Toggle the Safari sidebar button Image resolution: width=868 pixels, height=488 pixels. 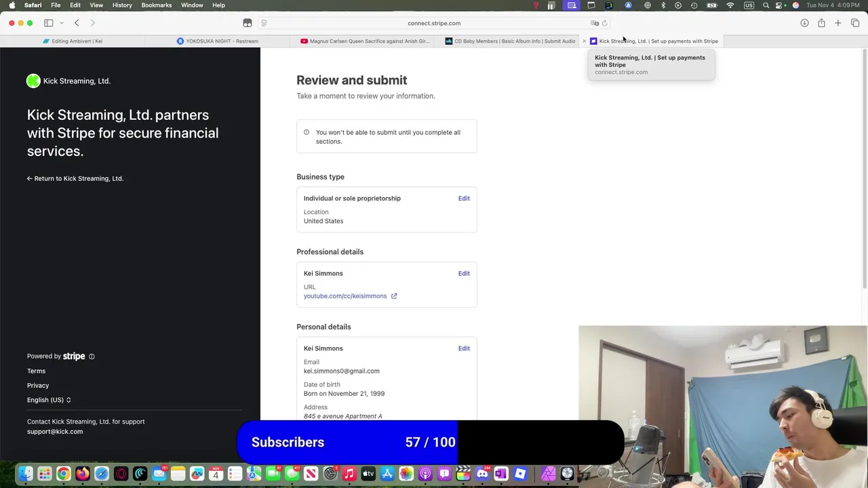(49, 23)
